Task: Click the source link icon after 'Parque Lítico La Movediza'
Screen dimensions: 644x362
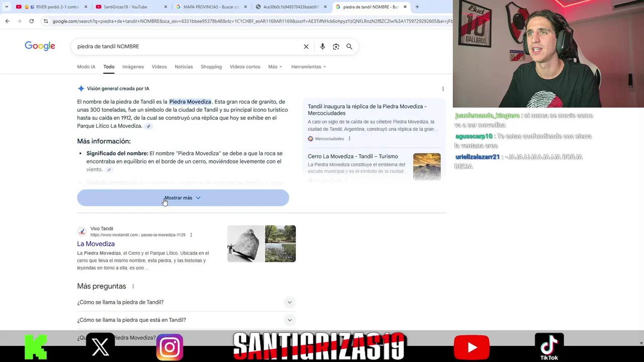Action: click(148, 126)
